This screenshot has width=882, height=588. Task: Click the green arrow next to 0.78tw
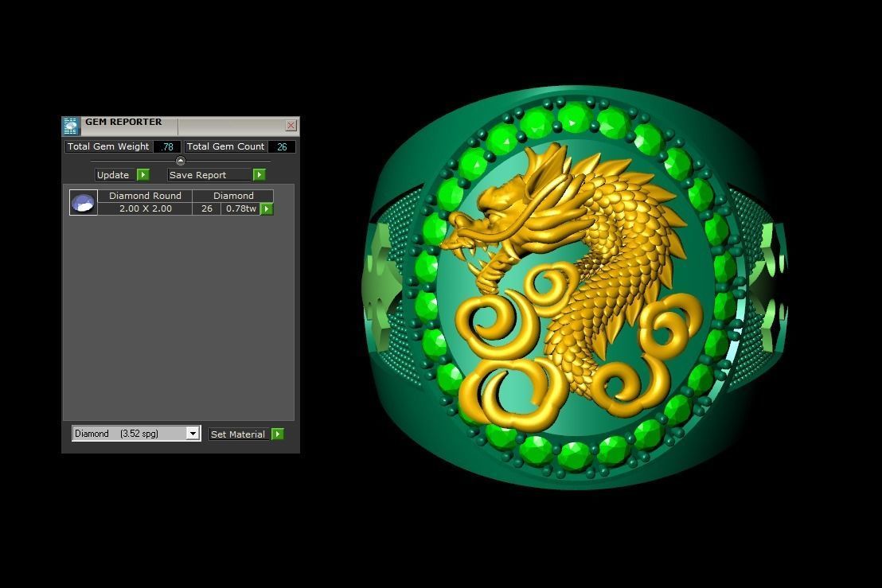267,209
